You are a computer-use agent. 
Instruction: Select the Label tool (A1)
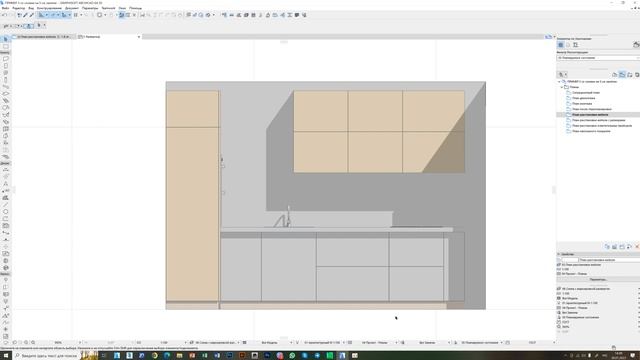[x=5, y=191]
